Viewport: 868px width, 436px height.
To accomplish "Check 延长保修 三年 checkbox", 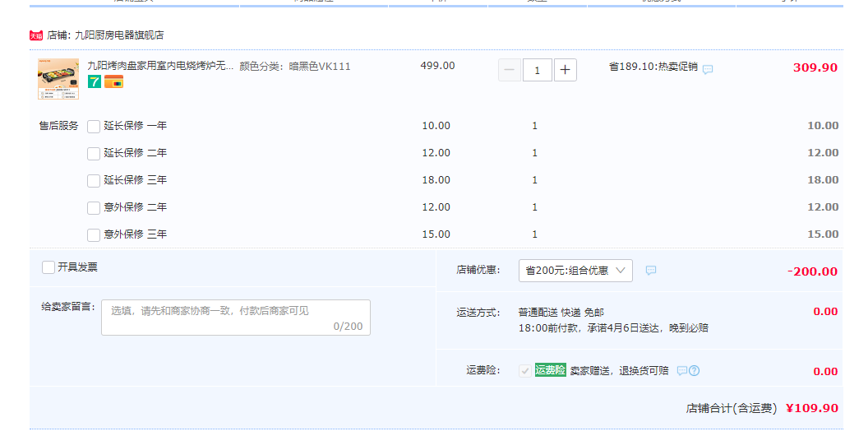I will click(x=94, y=181).
